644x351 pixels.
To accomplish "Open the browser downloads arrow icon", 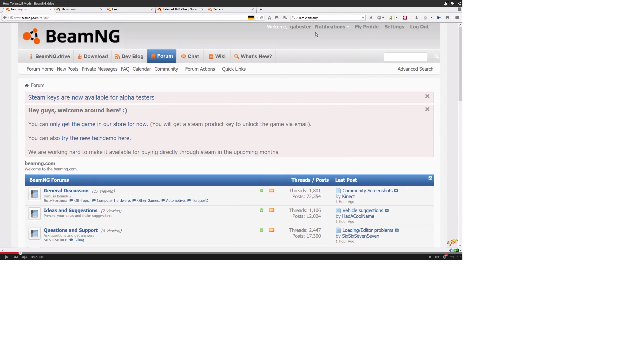I will [x=416, y=18].
